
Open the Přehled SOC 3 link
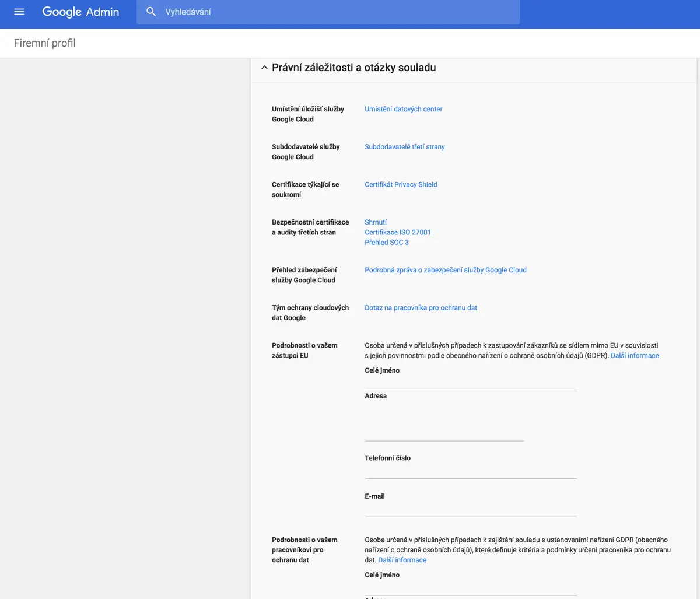(x=387, y=242)
